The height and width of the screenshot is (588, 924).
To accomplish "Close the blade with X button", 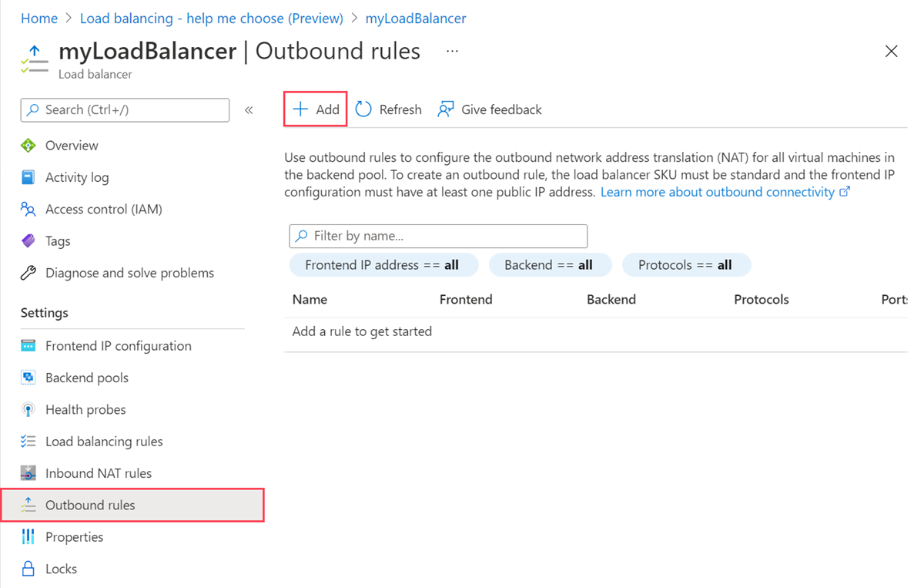I will 892,51.
